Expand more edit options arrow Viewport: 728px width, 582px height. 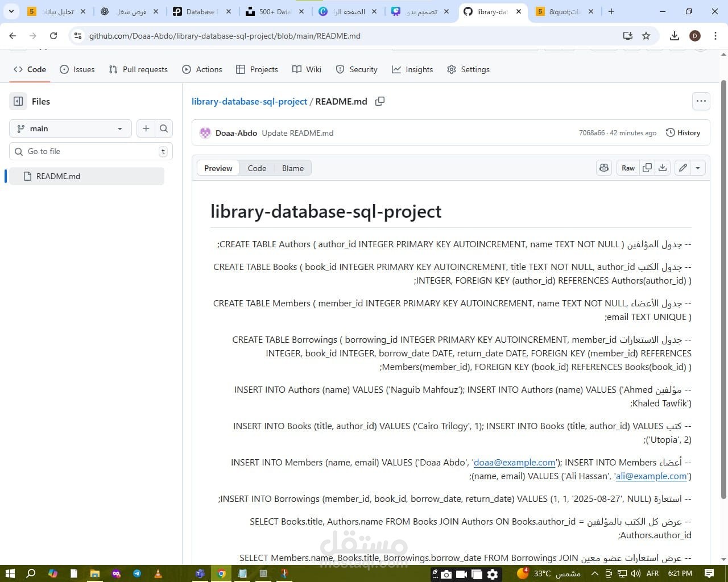698,168
